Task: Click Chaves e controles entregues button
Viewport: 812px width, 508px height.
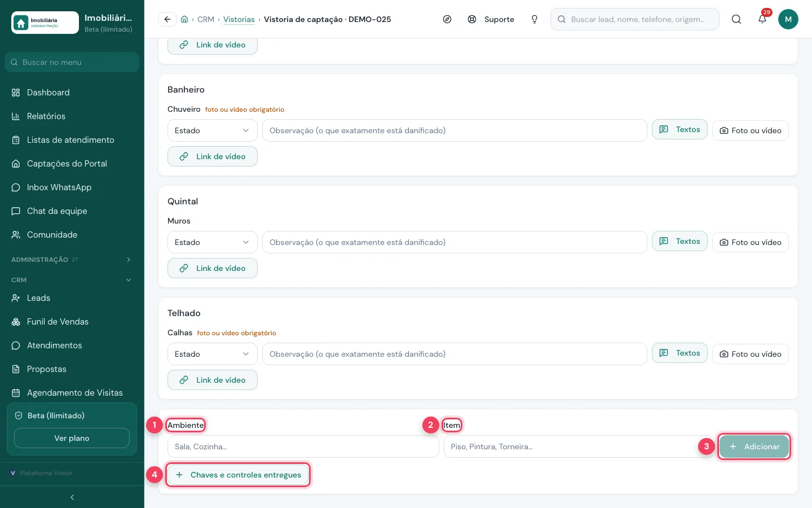Action: click(238, 475)
